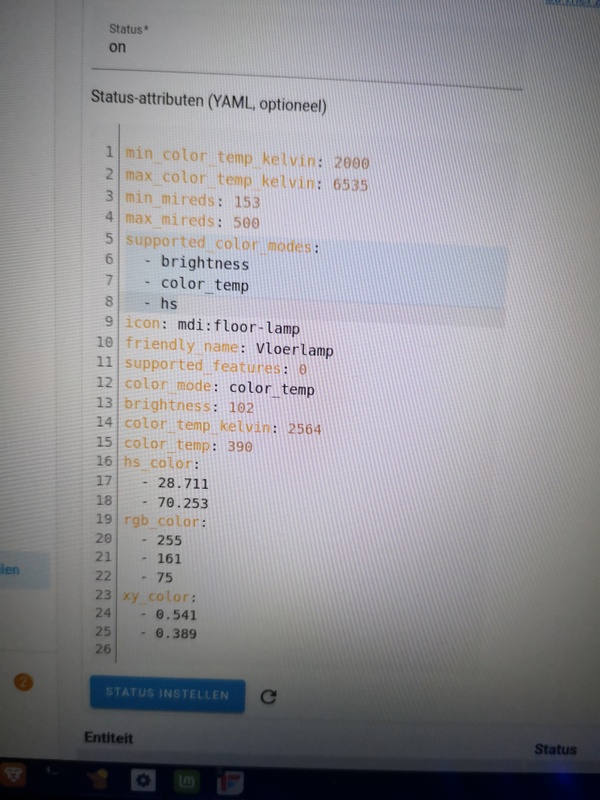Screen dimensions: 600x800
Task: Click the max_mireds: 500 line
Action: (192, 220)
